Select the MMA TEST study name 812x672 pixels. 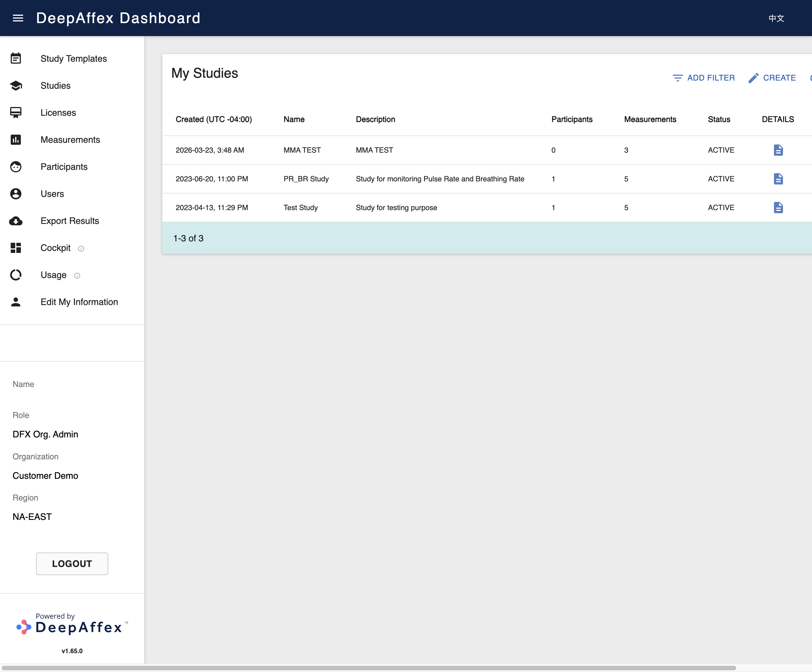click(302, 150)
